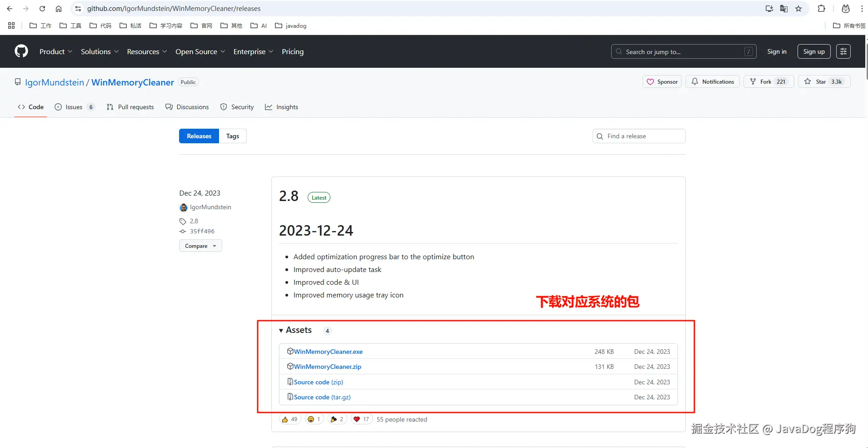Open the 工作 bookmark folder
Screen dimensions: 868x448
[40, 25]
